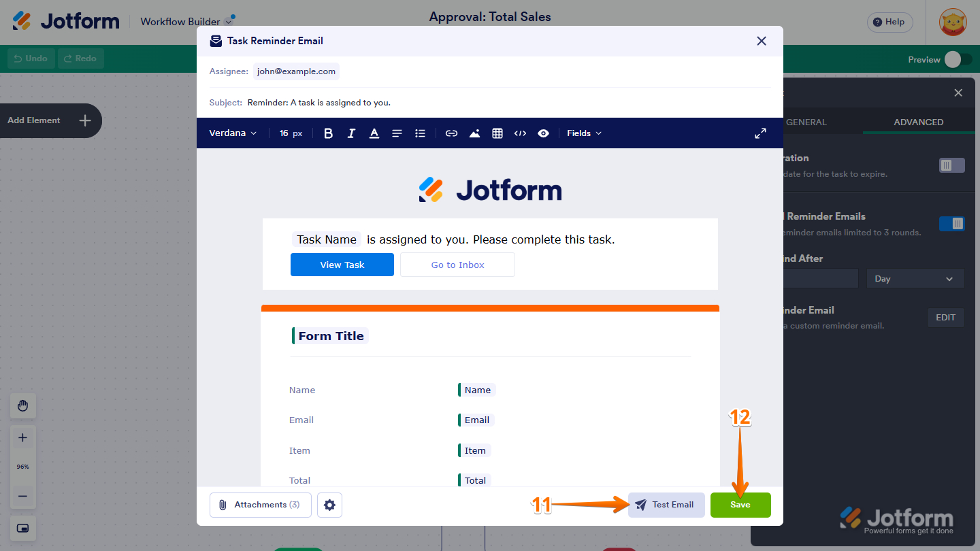The image size is (980, 551).
Task: Select the Form Title field tag
Action: pos(331,336)
